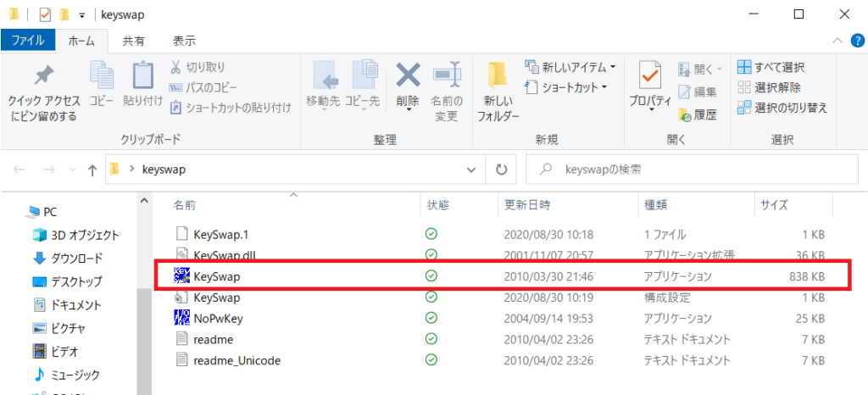Click the red X Delete (削除) icon
868x395 pixels.
click(408, 75)
